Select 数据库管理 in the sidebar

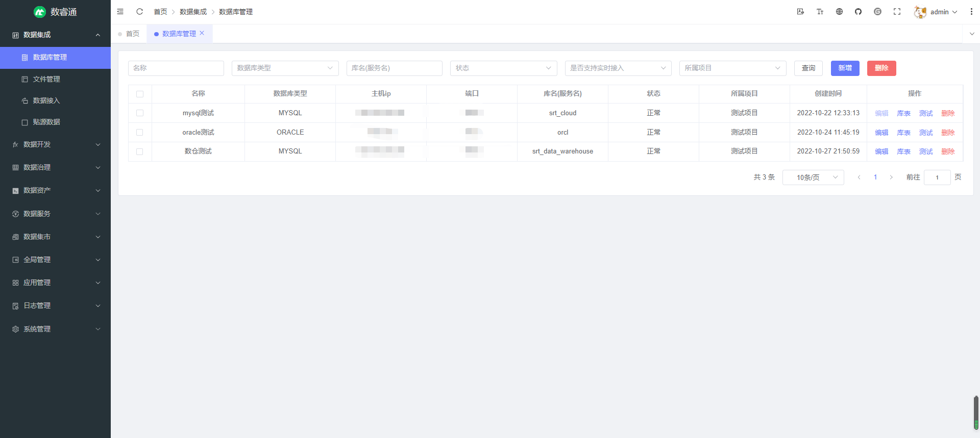[55, 58]
